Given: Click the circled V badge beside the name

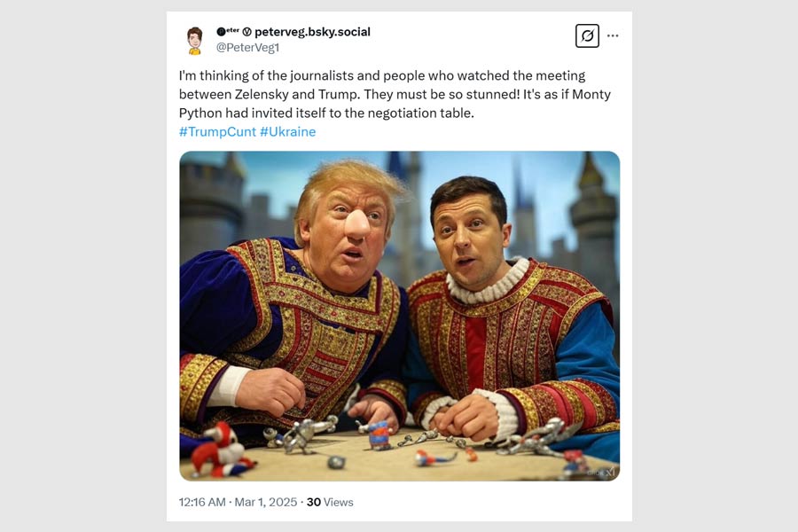Looking at the screenshot, I should [246, 32].
